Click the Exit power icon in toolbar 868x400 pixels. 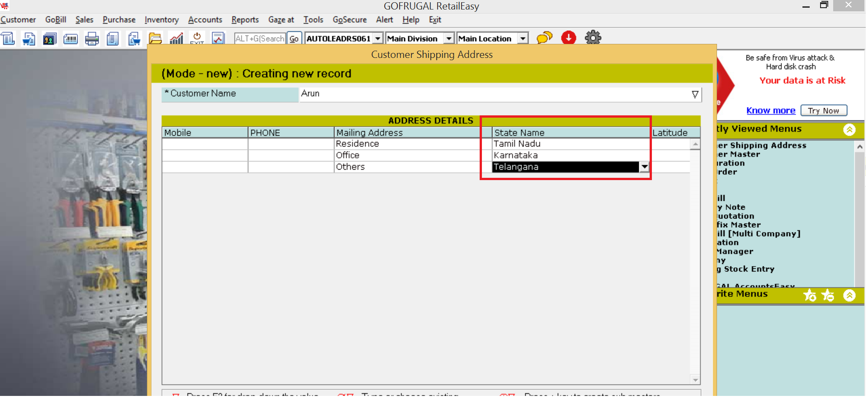click(197, 38)
